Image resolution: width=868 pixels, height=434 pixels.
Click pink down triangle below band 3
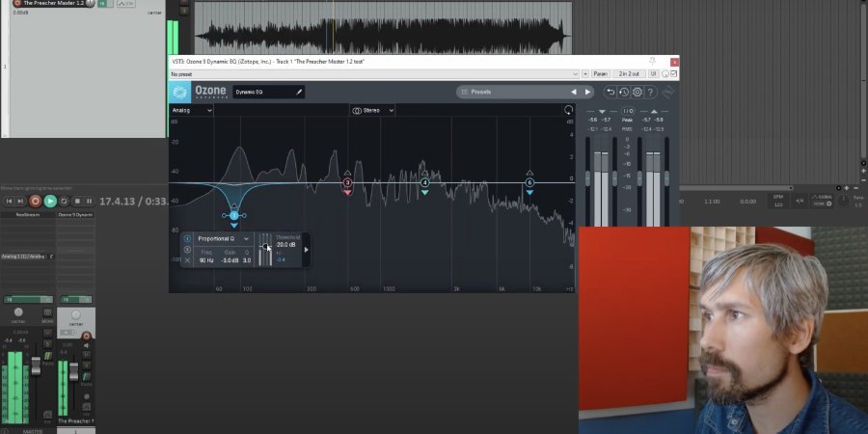click(x=347, y=193)
